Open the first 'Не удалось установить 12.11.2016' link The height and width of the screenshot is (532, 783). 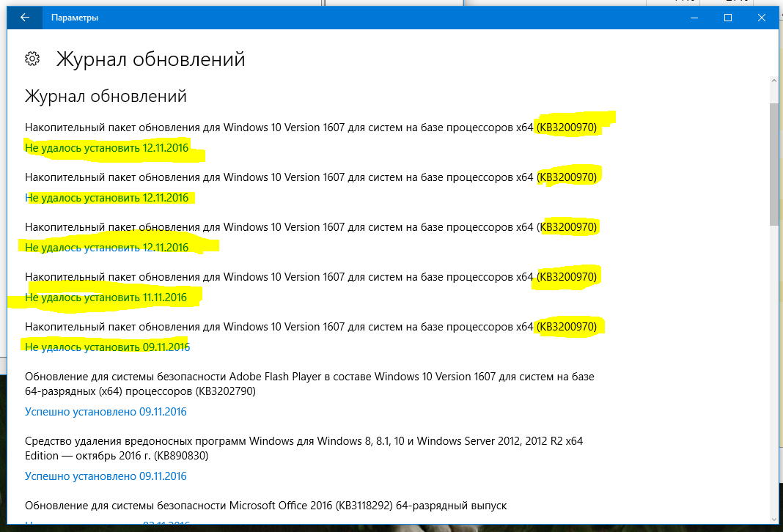106,148
